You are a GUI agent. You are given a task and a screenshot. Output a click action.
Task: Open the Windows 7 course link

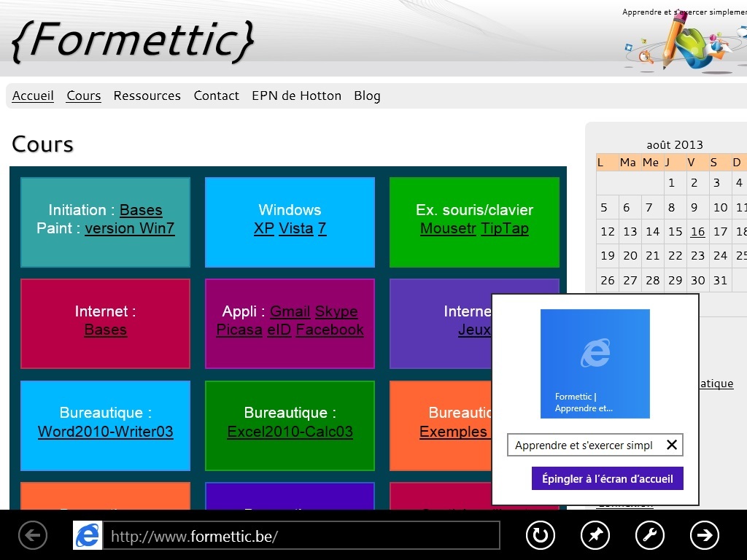[x=322, y=228]
